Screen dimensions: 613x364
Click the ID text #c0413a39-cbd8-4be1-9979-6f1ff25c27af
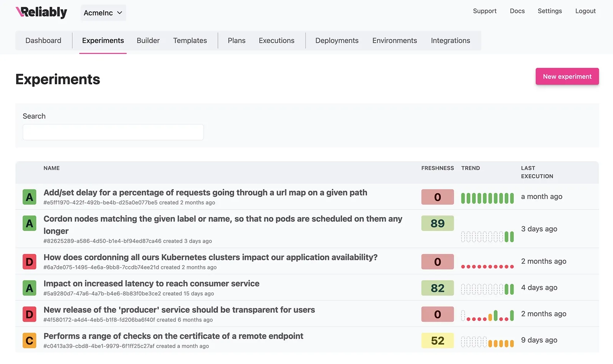[x=99, y=346]
